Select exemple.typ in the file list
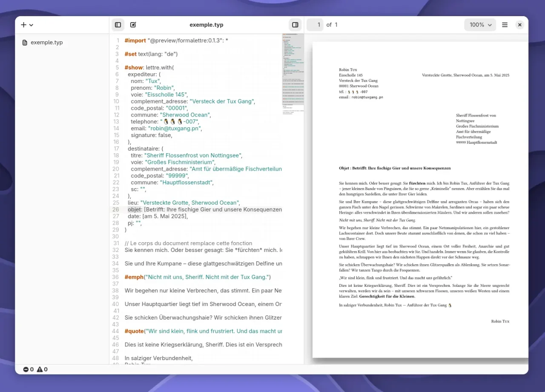 [x=46, y=43]
